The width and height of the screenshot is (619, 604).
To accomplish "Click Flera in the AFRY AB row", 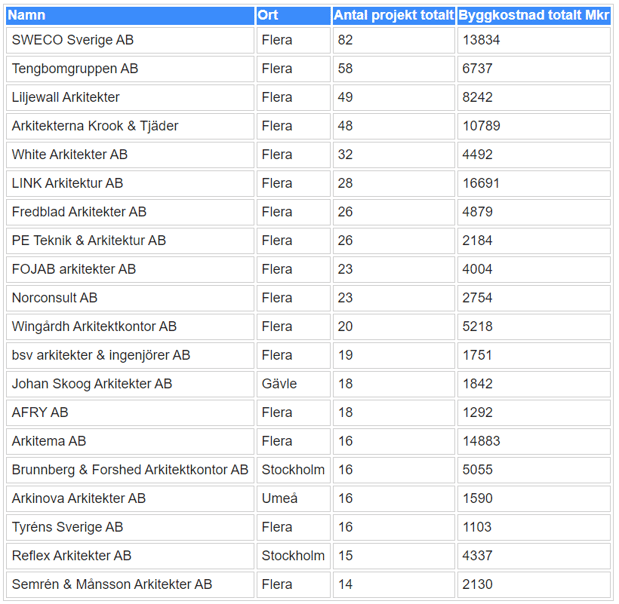I will pyautogui.click(x=293, y=413).
